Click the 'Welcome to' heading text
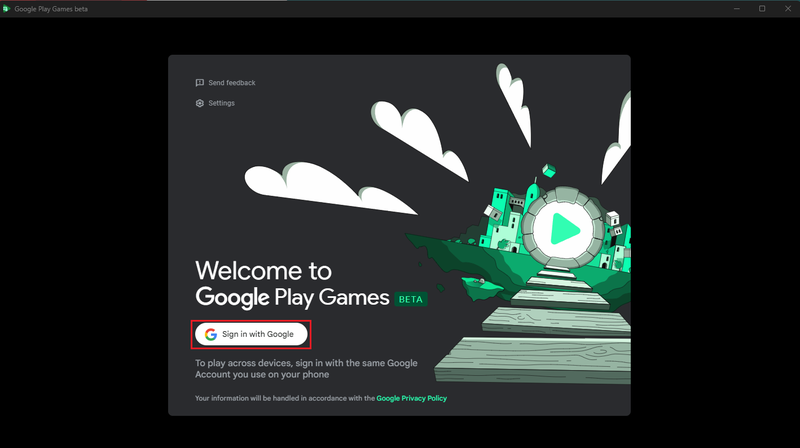The width and height of the screenshot is (800, 448). [x=263, y=270]
